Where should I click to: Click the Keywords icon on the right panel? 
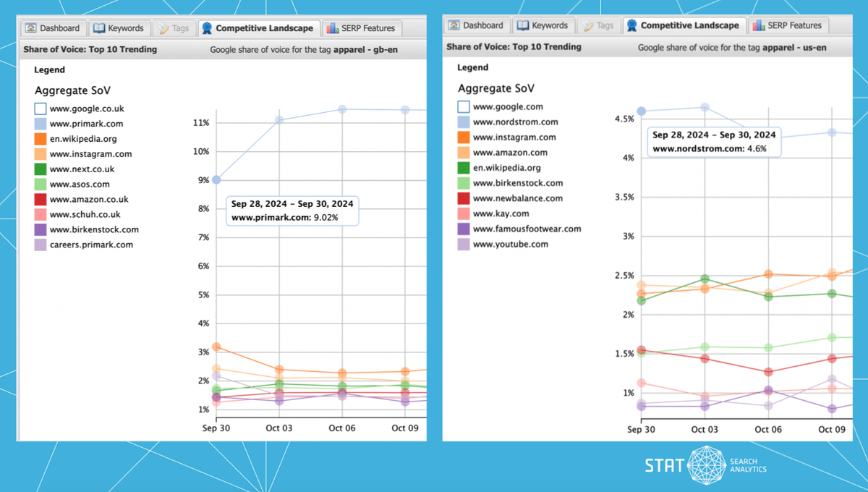tap(522, 25)
